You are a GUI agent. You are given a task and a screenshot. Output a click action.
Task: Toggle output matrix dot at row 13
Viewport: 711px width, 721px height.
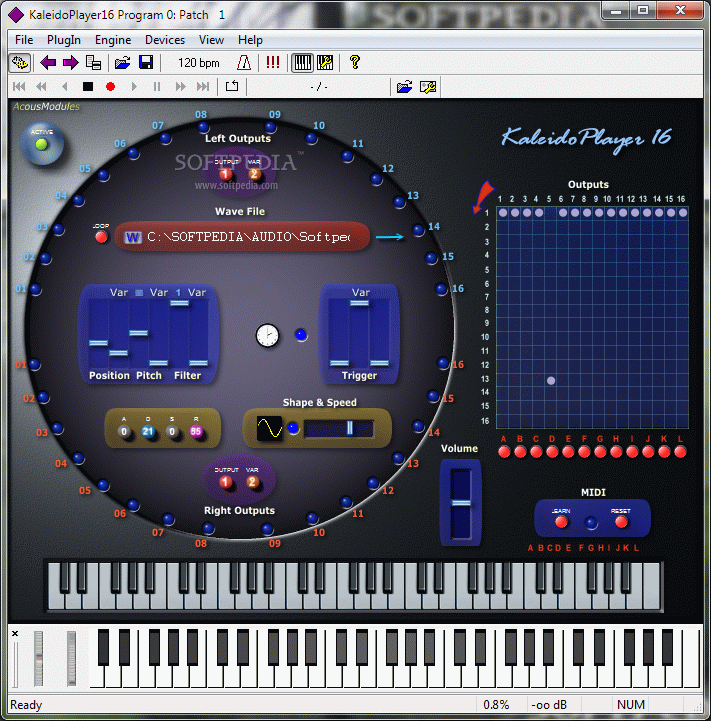(x=551, y=380)
